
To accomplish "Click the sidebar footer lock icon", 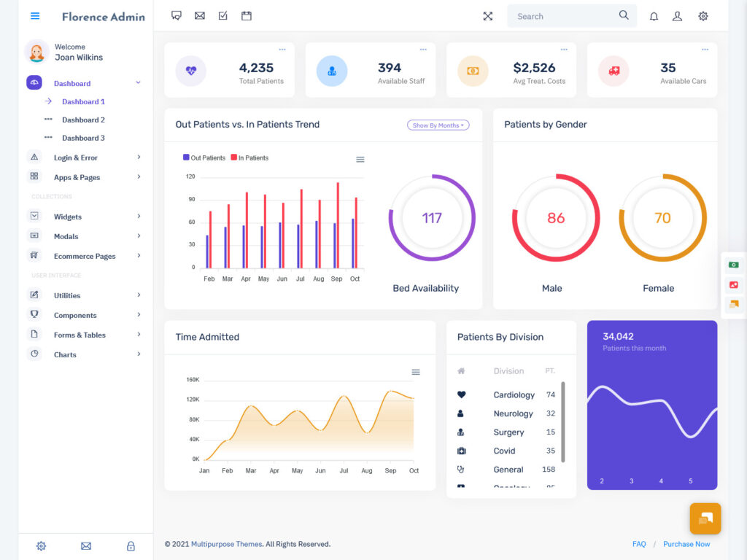I will (131, 545).
